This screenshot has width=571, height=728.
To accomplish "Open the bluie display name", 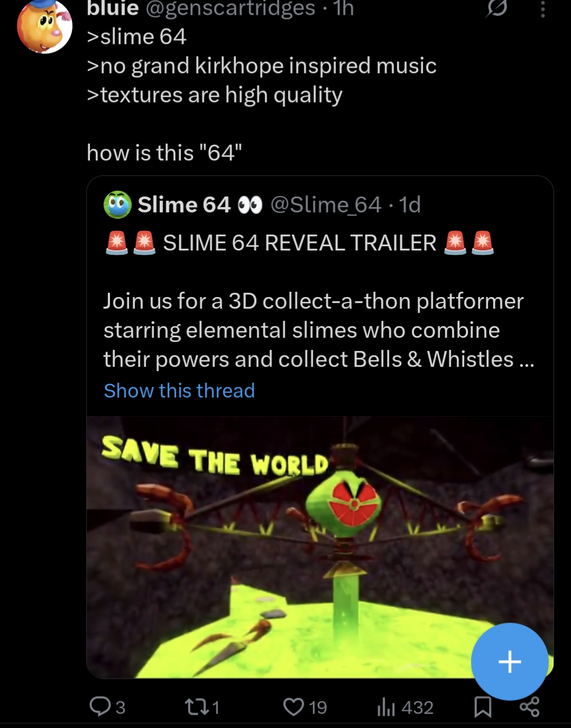I will [113, 8].
